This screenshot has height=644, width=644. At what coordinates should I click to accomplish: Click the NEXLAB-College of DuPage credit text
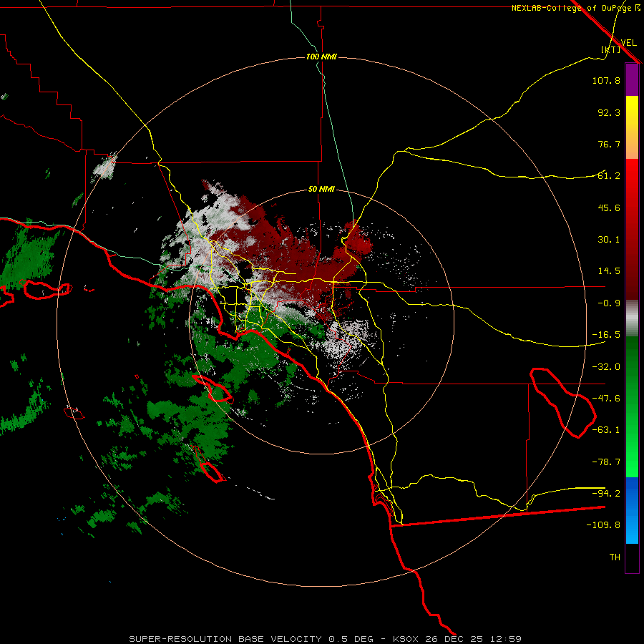pyautogui.click(x=571, y=8)
